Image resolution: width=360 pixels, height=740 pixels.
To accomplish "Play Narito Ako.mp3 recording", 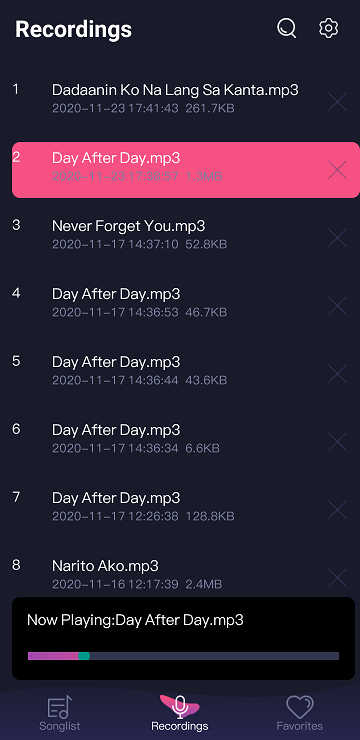I will (105, 565).
